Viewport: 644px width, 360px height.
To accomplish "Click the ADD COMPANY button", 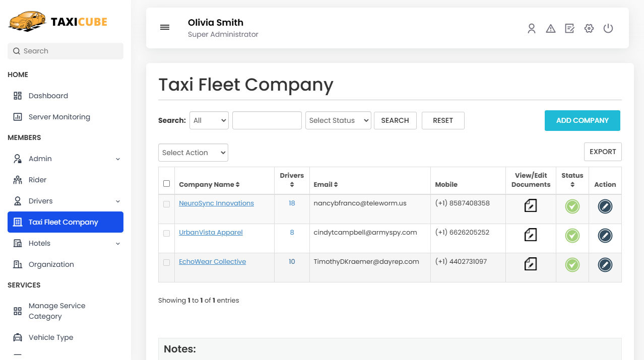I will click(582, 120).
